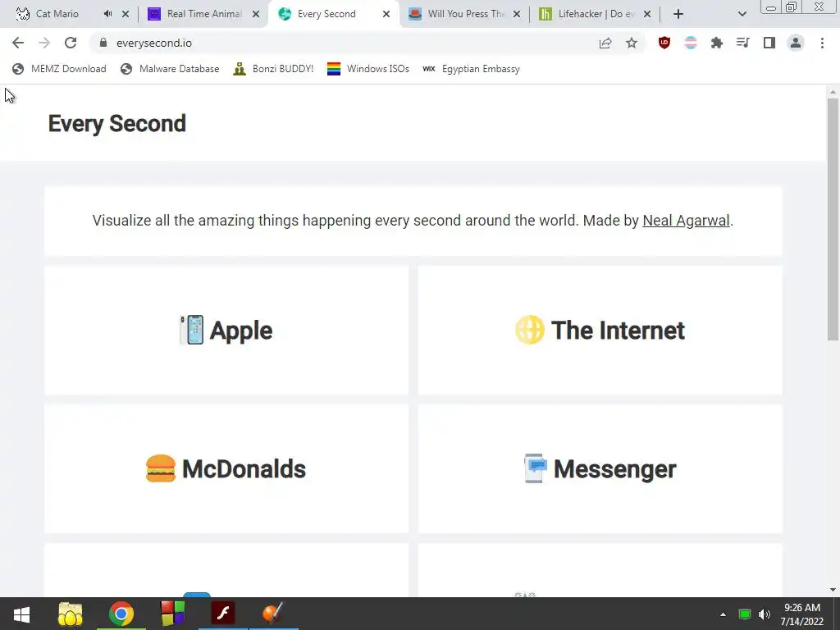Open the McDonalds card

click(x=226, y=468)
